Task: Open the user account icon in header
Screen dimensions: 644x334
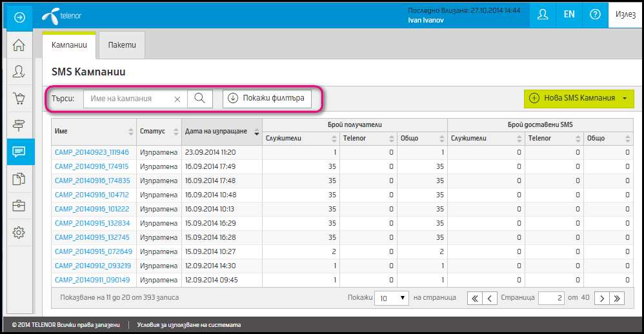Action: pyautogui.click(x=543, y=15)
